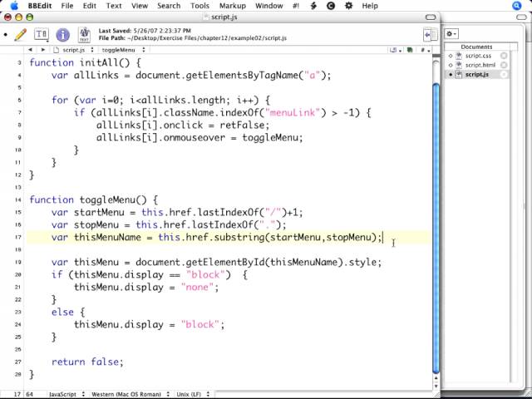Open the Window menu
The image size is (532, 399).
coord(269,6)
